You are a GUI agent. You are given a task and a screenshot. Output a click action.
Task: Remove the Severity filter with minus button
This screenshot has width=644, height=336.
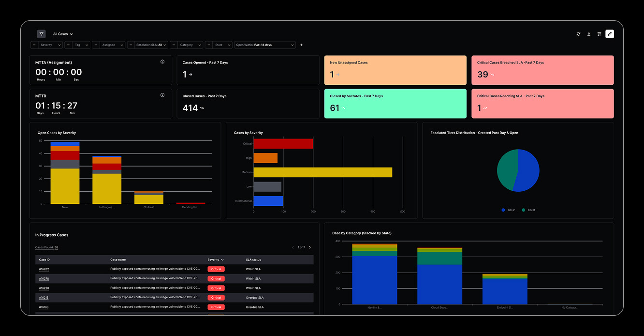[34, 45]
